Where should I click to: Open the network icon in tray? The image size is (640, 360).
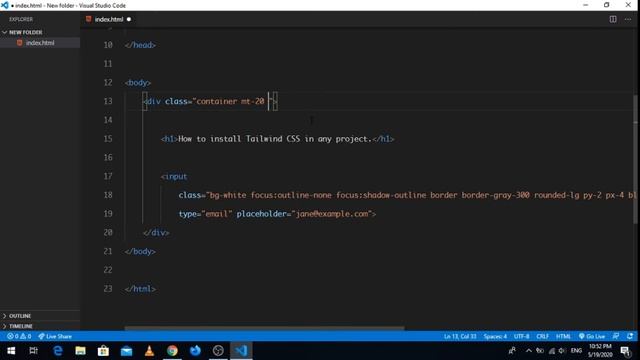551,351
